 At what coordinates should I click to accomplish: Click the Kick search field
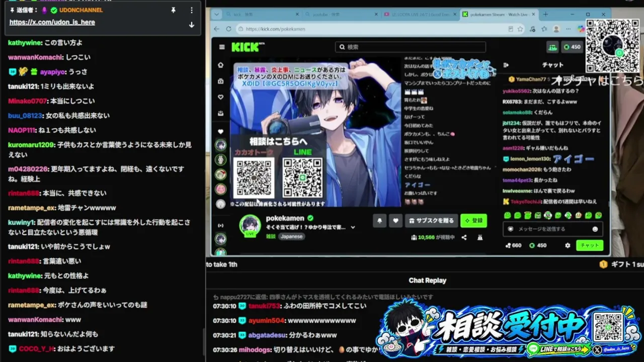pos(411,47)
